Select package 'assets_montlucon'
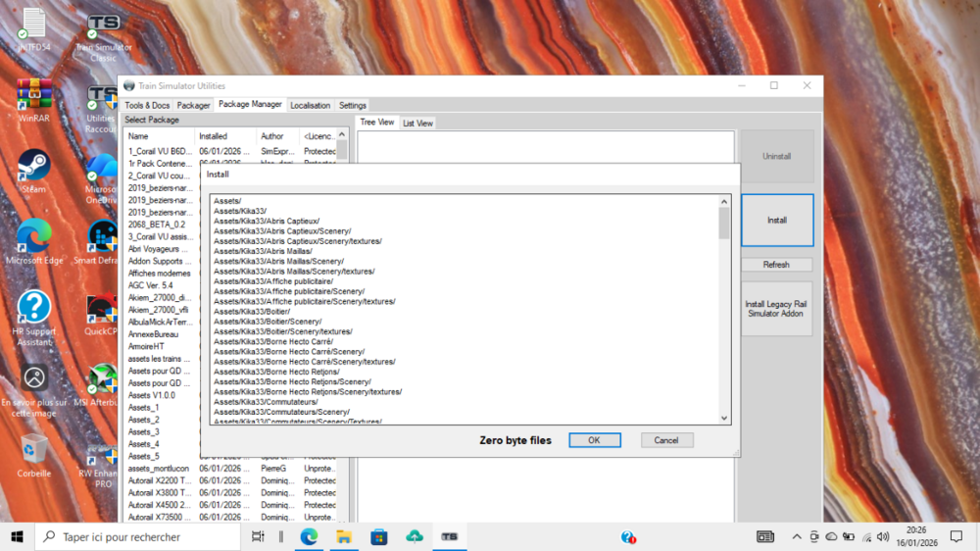The image size is (980, 551). click(158, 469)
